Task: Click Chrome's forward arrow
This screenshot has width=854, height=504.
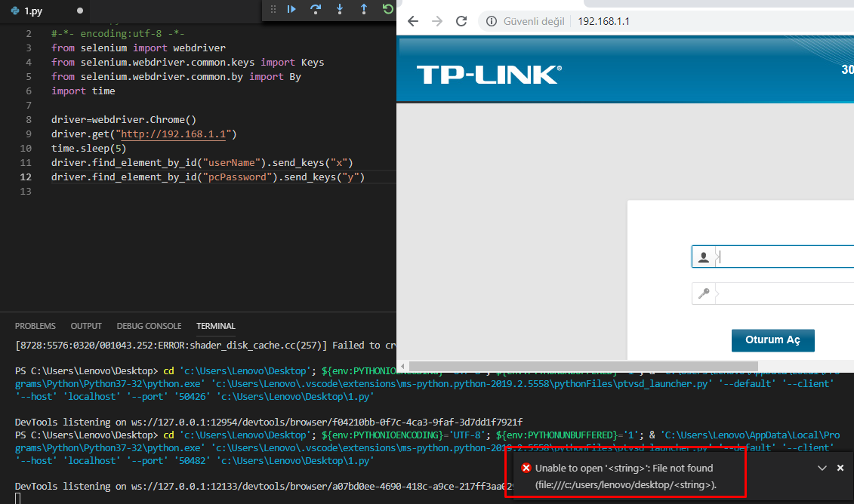Action: (x=436, y=21)
